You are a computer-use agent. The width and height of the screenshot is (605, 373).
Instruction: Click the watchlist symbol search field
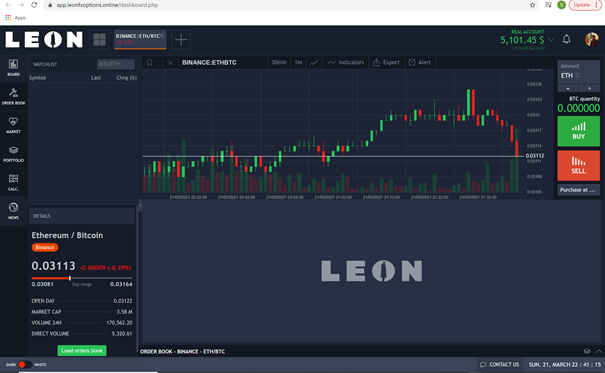(x=116, y=64)
